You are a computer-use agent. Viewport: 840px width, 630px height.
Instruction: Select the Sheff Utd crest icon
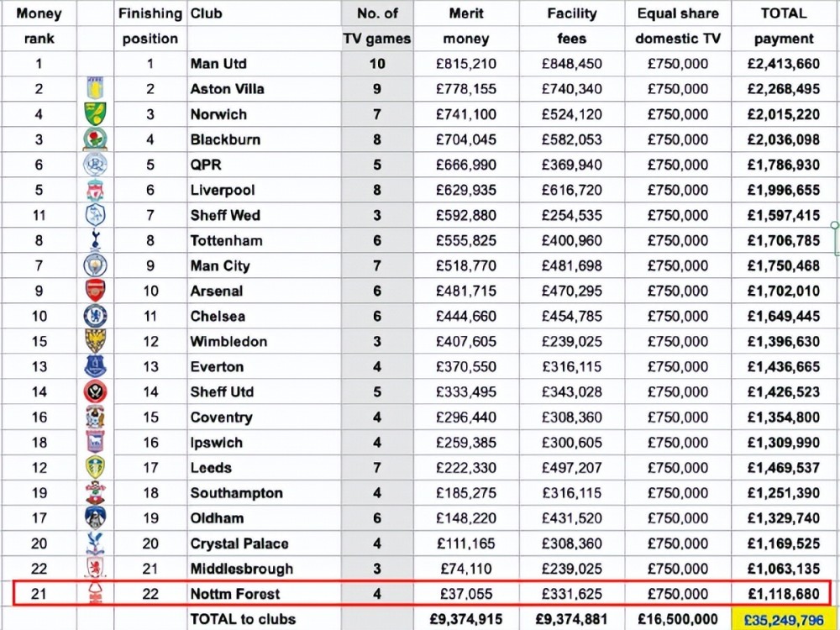95,392
